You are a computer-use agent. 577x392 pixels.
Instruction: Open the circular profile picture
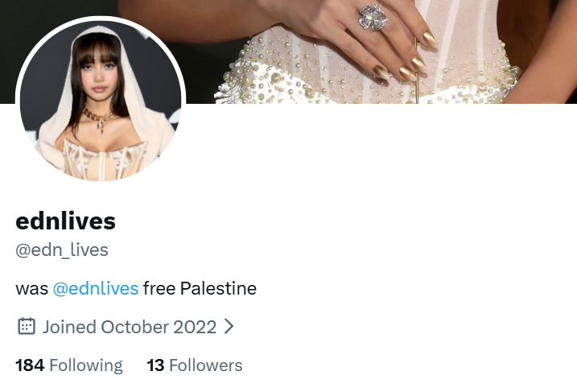pos(101,101)
